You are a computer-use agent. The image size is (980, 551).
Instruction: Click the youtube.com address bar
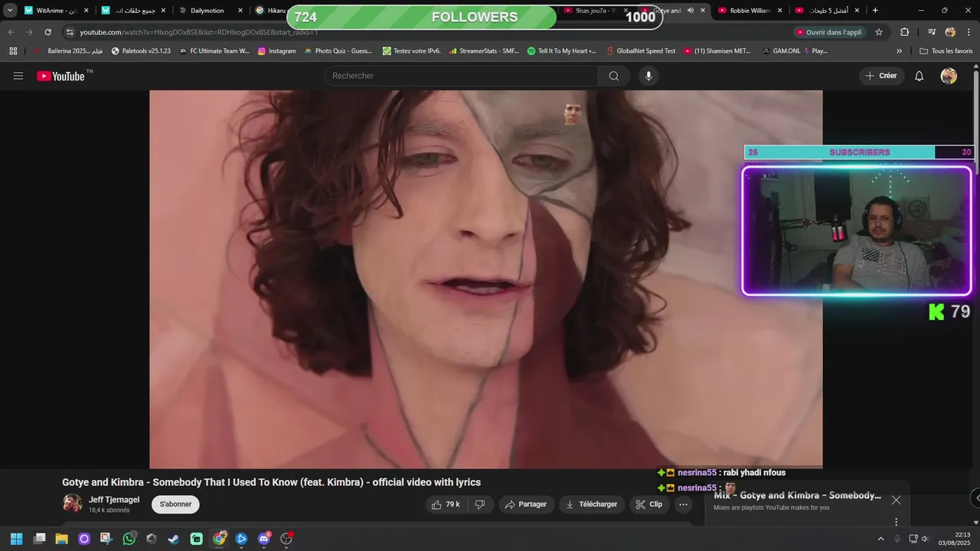[429, 32]
